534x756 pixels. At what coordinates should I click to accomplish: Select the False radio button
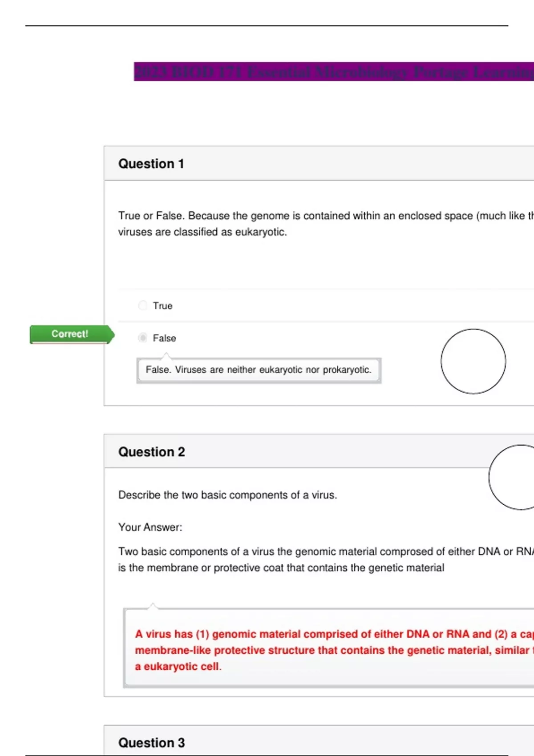click(143, 338)
